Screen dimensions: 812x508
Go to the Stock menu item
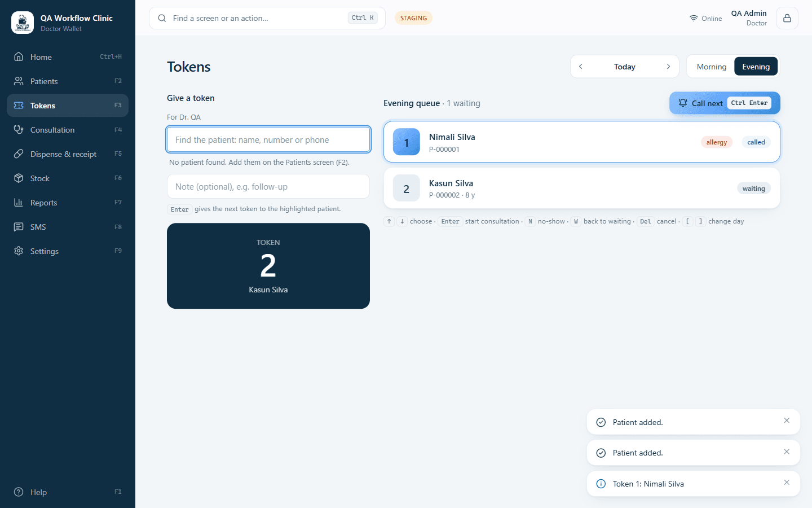click(x=68, y=178)
